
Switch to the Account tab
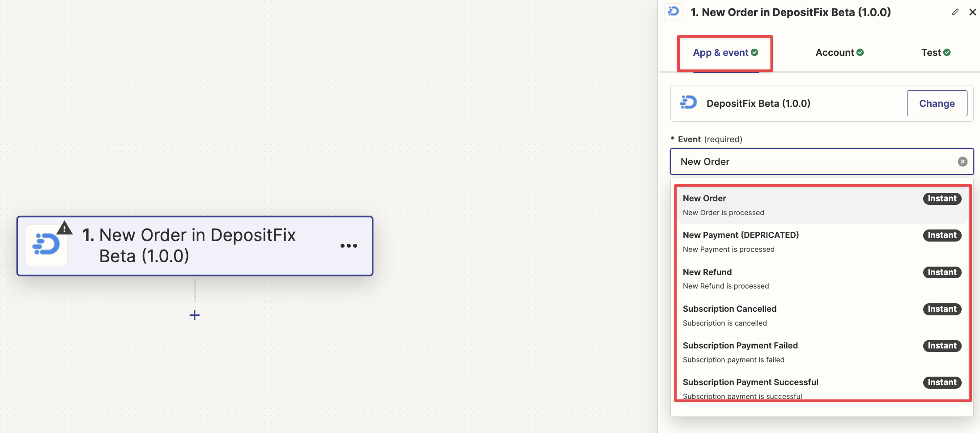839,53
